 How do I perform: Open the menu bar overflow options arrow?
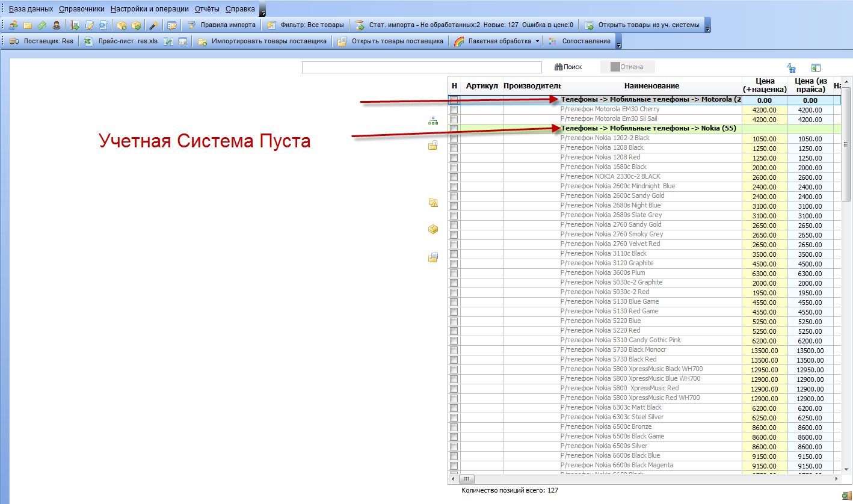coord(262,10)
